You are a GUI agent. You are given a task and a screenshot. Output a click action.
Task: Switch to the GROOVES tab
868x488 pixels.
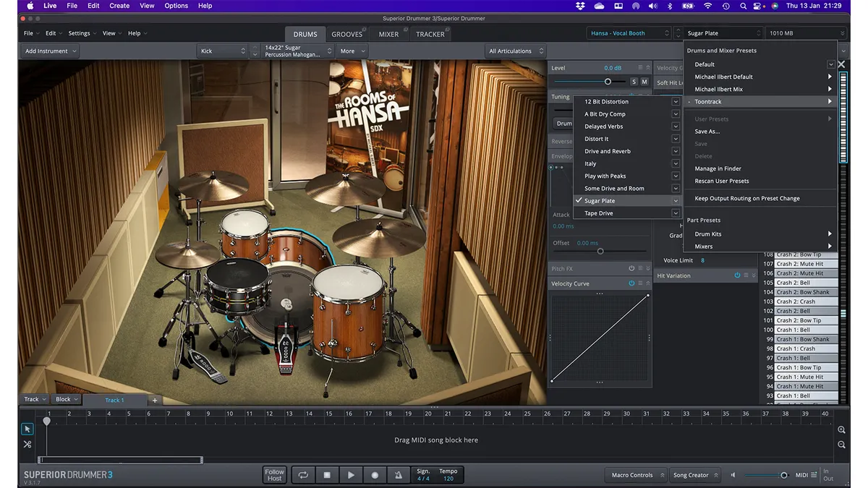point(347,34)
